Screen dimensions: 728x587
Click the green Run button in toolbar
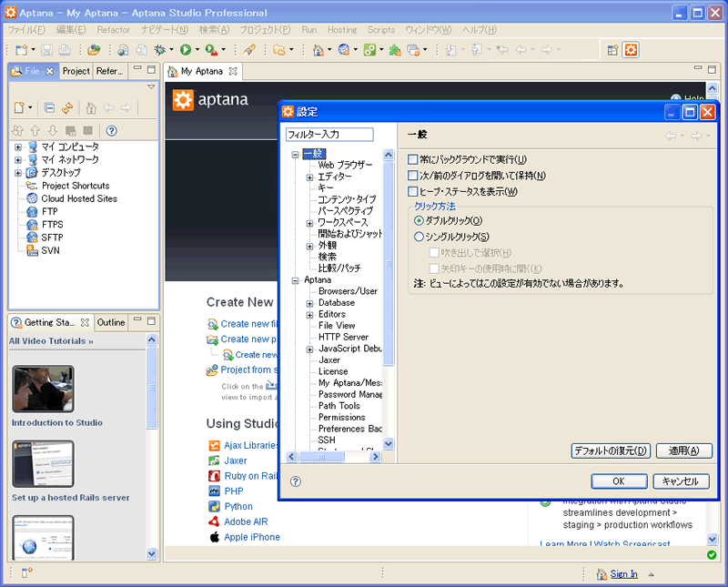186,50
